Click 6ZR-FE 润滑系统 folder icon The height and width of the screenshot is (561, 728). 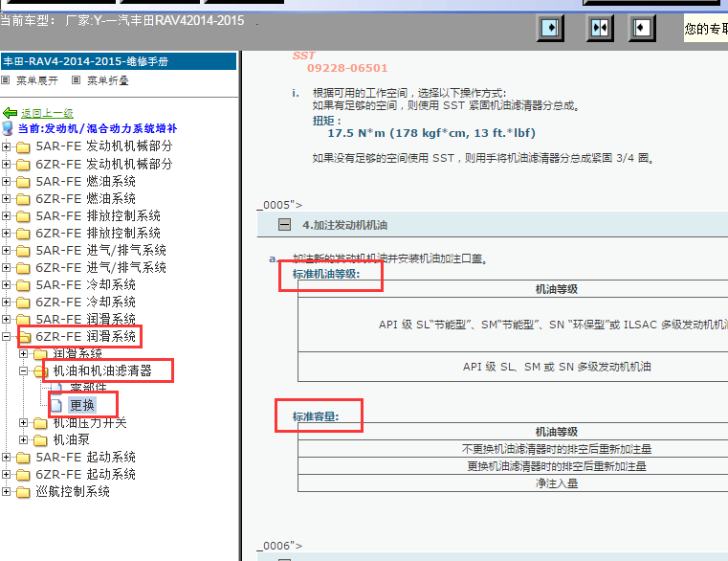click(x=24, y=337)
